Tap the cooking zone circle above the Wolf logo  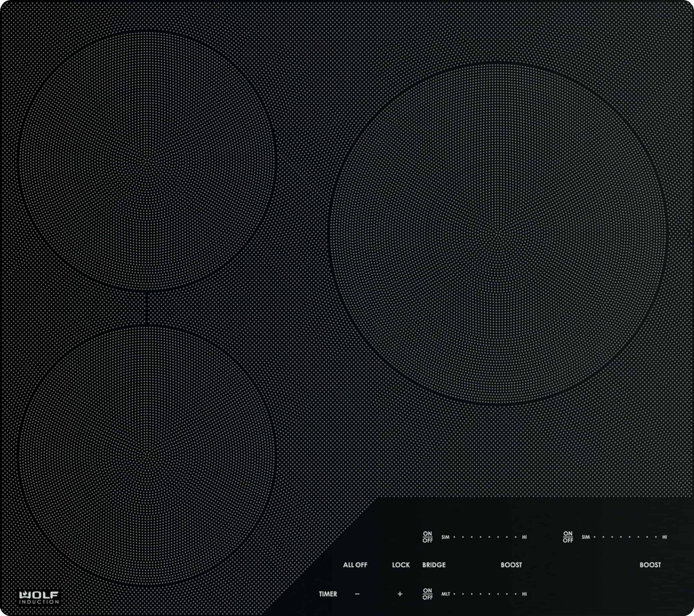click(146, 455)
